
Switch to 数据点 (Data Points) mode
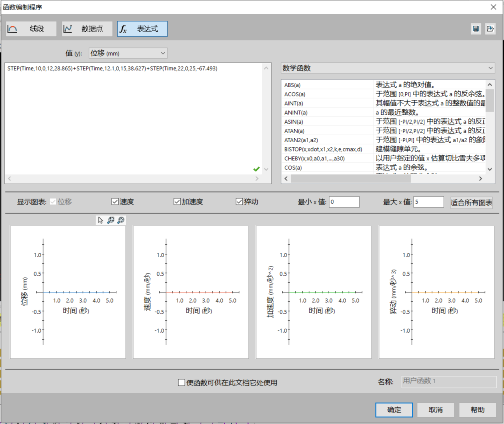[x=87, y=29]
